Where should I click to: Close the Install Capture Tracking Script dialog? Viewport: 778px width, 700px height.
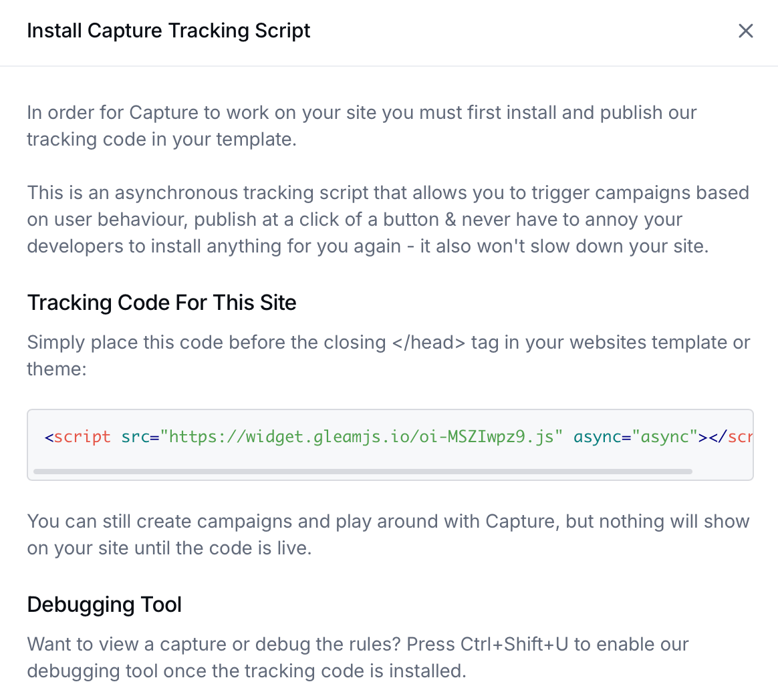746,31
